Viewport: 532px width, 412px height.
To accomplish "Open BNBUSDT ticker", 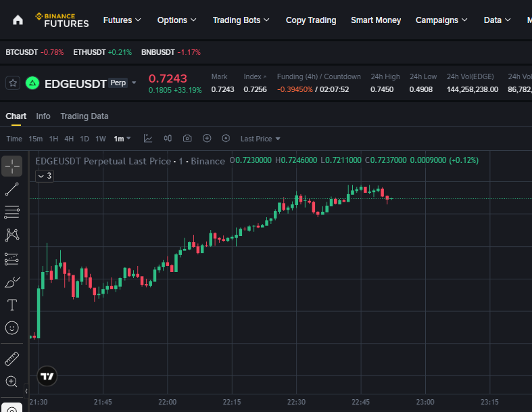I will [170, 52].
